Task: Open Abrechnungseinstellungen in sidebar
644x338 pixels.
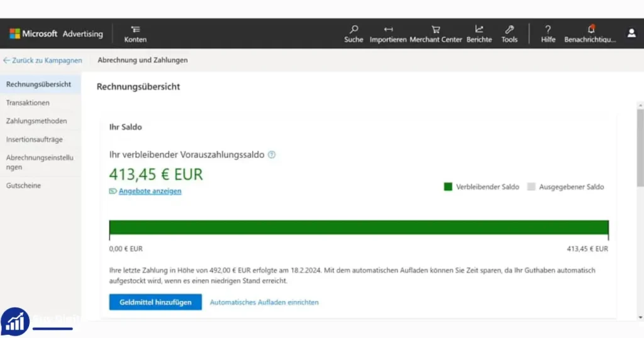Action: [40, 162]
